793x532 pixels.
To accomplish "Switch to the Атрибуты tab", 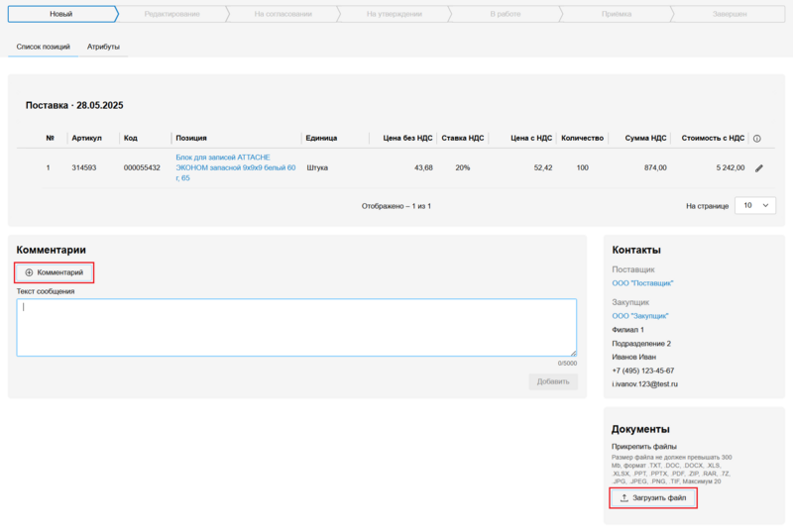I will (103, 47).
